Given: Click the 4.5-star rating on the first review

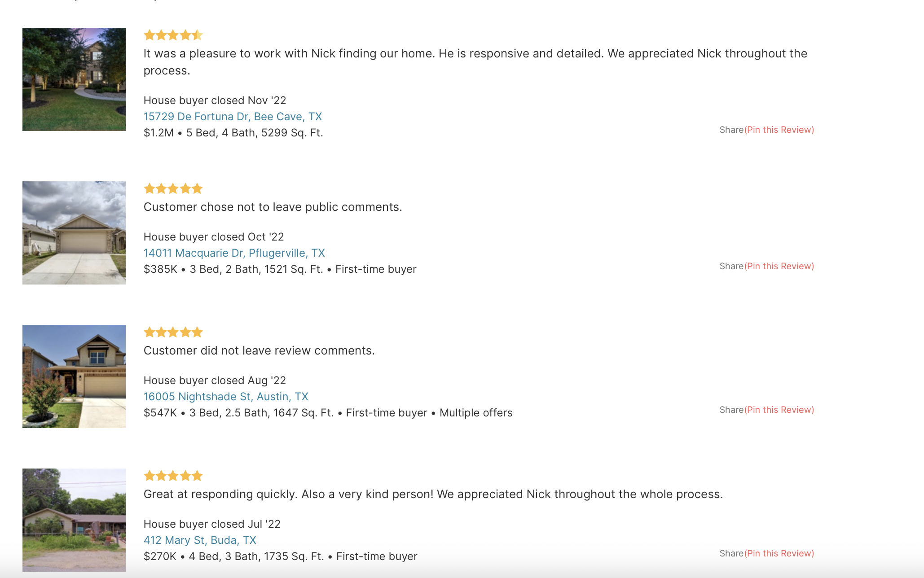Looking at the screenshot, I should click(x=173, y=35).
